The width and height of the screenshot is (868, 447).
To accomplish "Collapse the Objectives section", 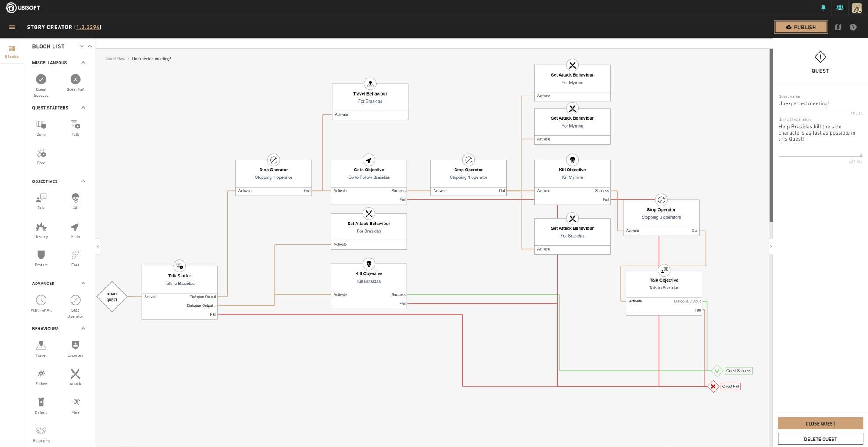I will coord(83,181).
